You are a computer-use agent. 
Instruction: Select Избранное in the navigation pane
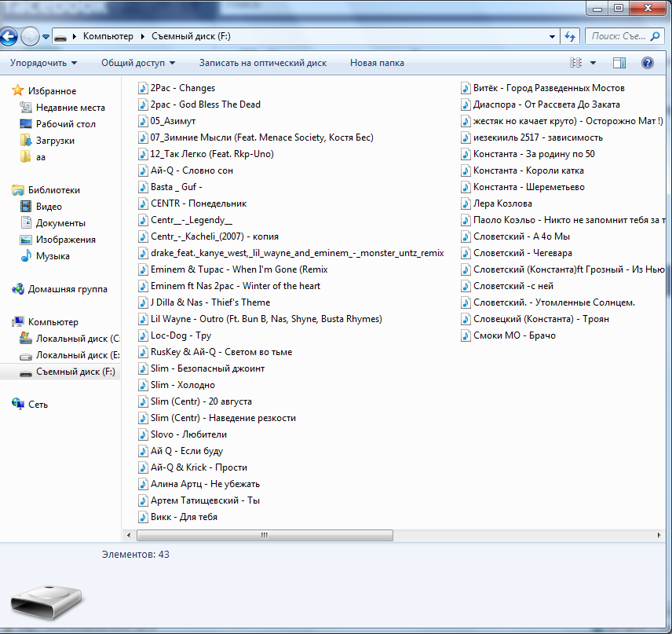[x=52, y=91]
